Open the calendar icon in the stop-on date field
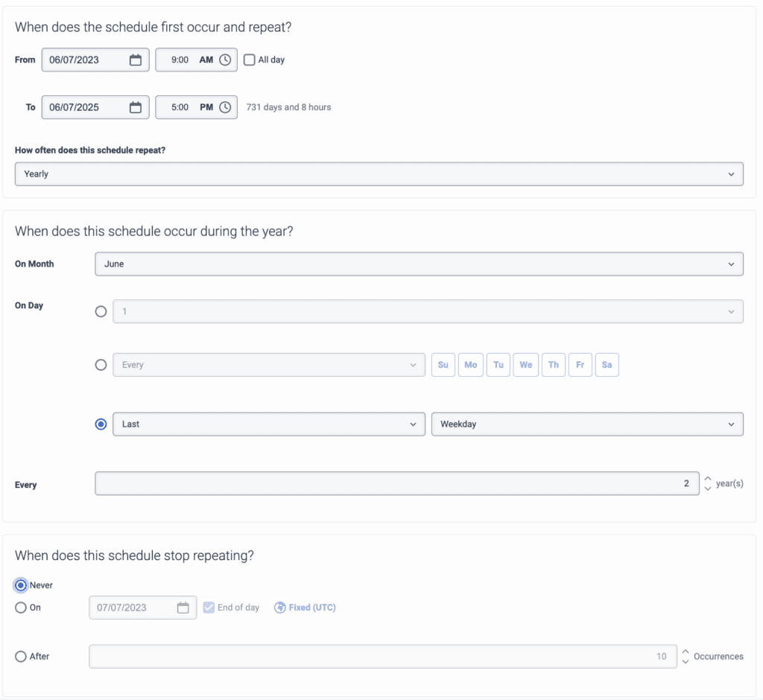The height and width of the screenshot is (700, 763). 183,608
